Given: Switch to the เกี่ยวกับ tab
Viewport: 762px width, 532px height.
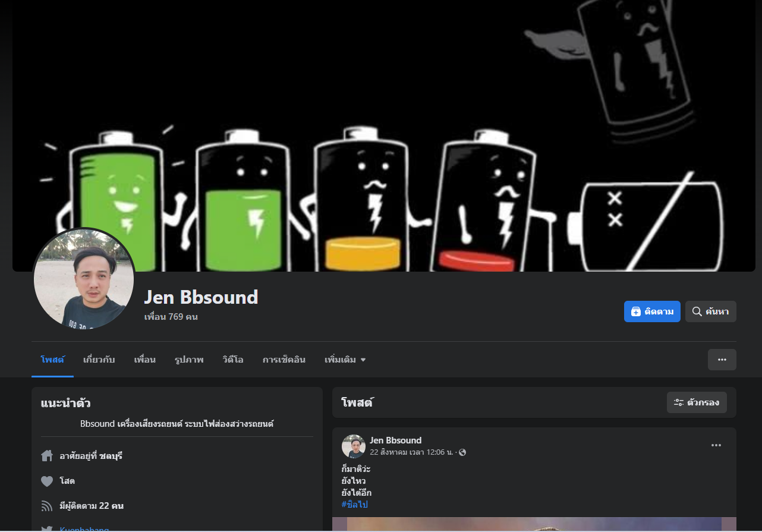Looking at the screenshot, I should click(99, 360).
